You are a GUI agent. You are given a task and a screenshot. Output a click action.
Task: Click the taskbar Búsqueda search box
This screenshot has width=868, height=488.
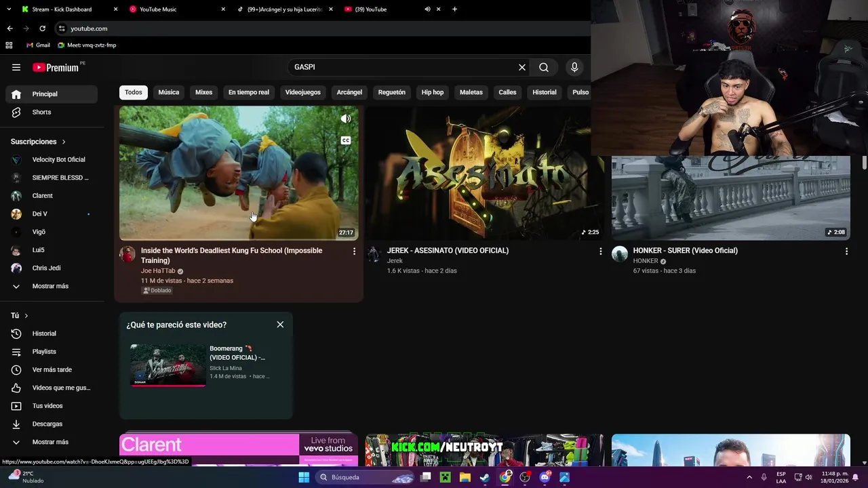click(x=365, y=477)
